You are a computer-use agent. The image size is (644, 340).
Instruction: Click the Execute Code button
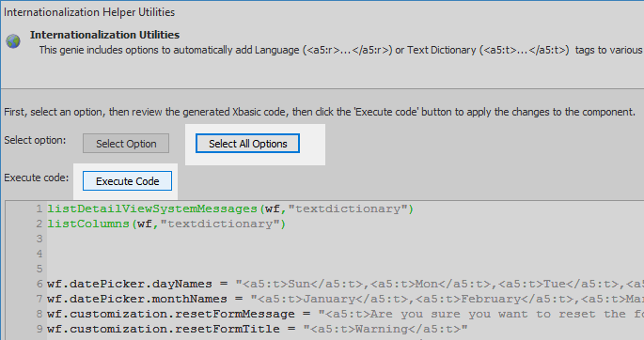(127, 181)
